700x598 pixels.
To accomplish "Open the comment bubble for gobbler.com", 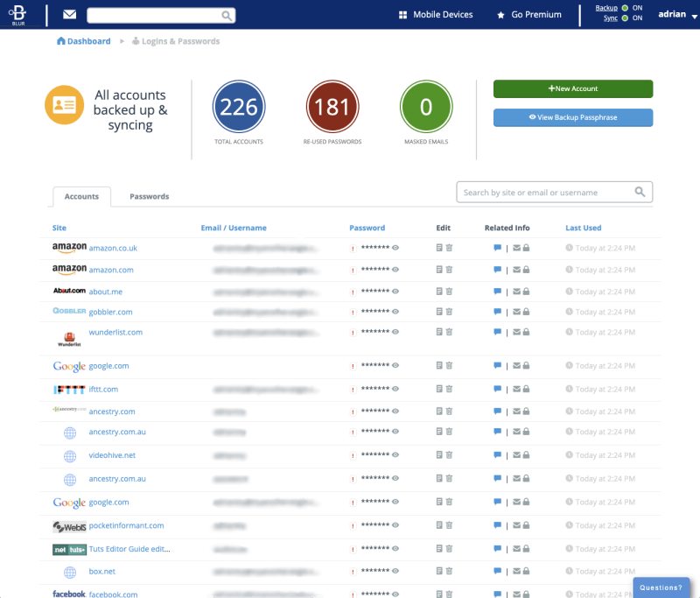I will click(497, 312).
